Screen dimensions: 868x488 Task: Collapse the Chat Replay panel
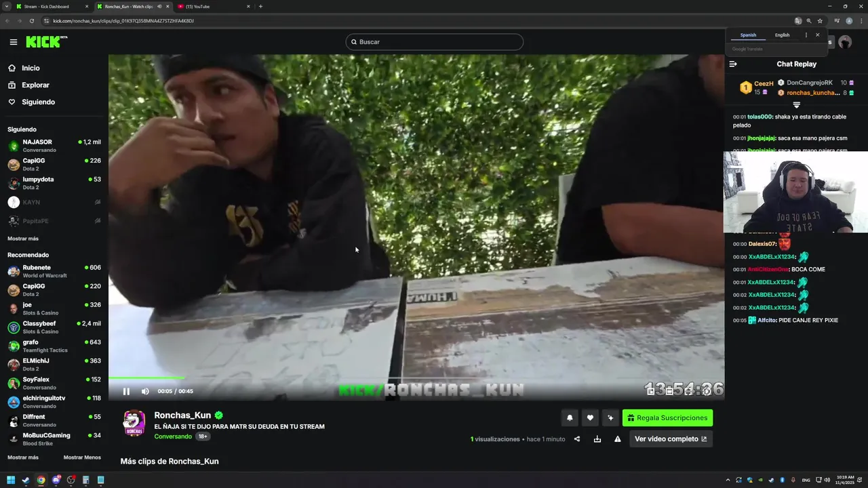tap(733, 64)
